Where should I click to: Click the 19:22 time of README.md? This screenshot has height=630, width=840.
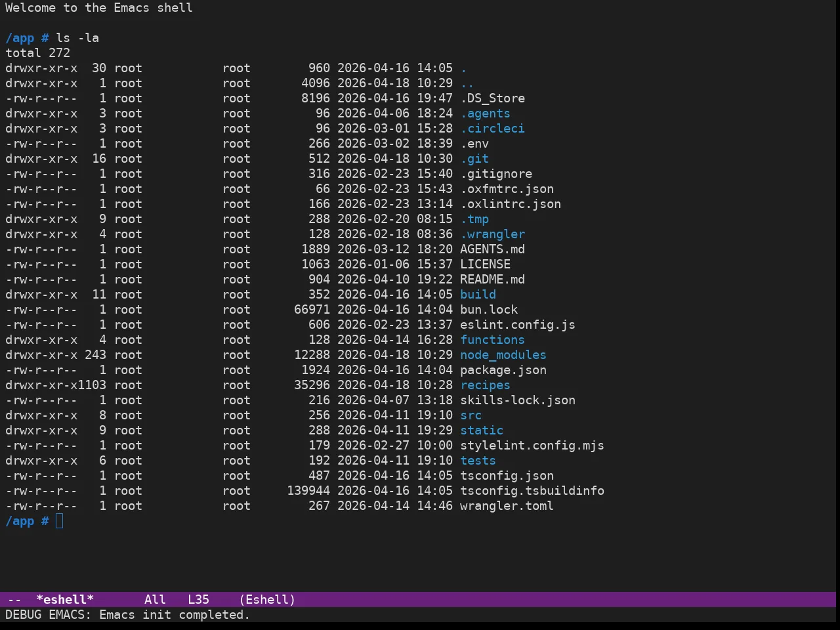tap(434, 280)
